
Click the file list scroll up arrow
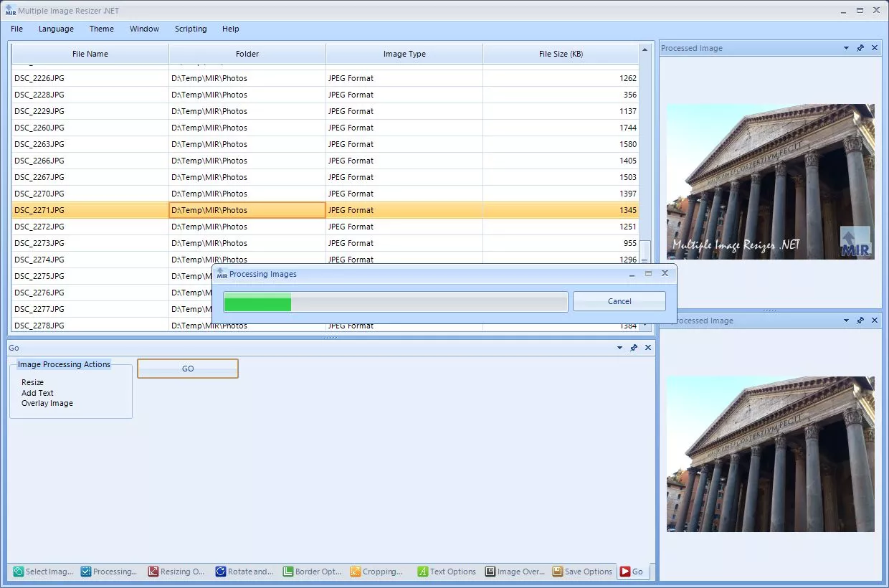point(645,49)
